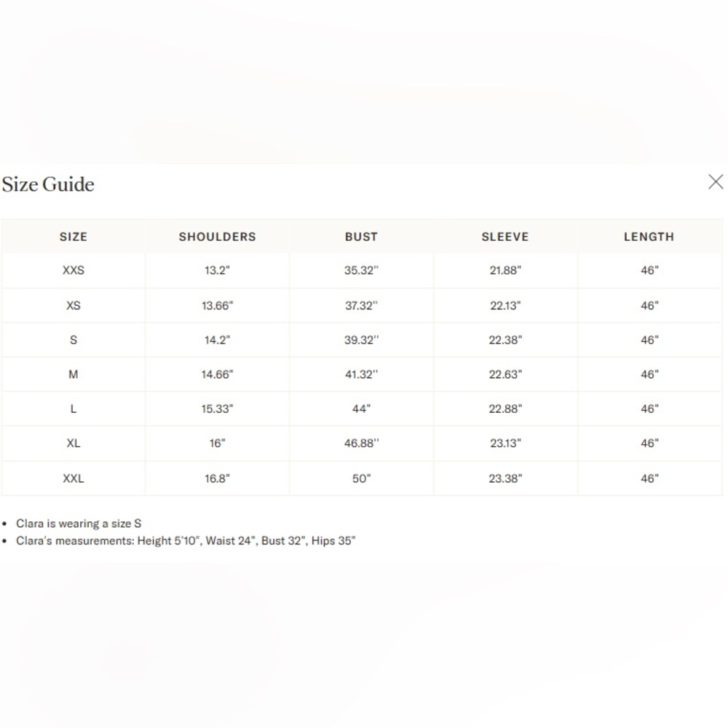The image size is (728, 728).
Task: Click the "Clara is wearing a size S" note
Action: pos(79,523)
